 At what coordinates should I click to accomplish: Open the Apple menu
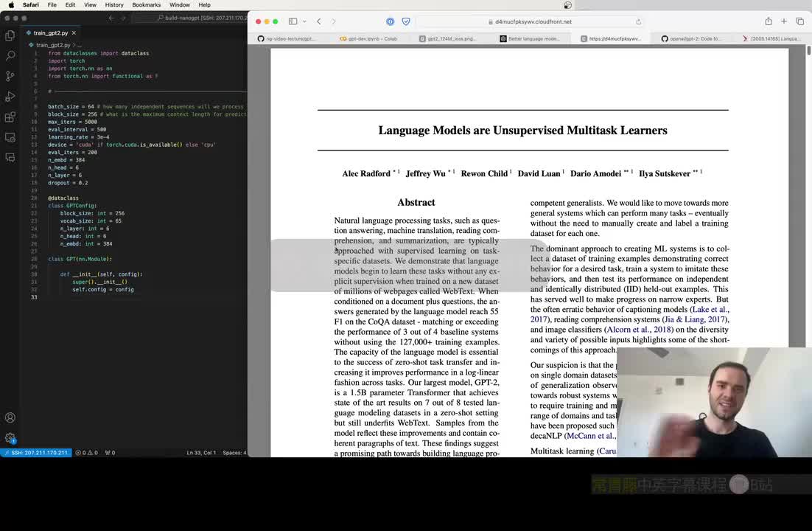[x=11, y=4]
